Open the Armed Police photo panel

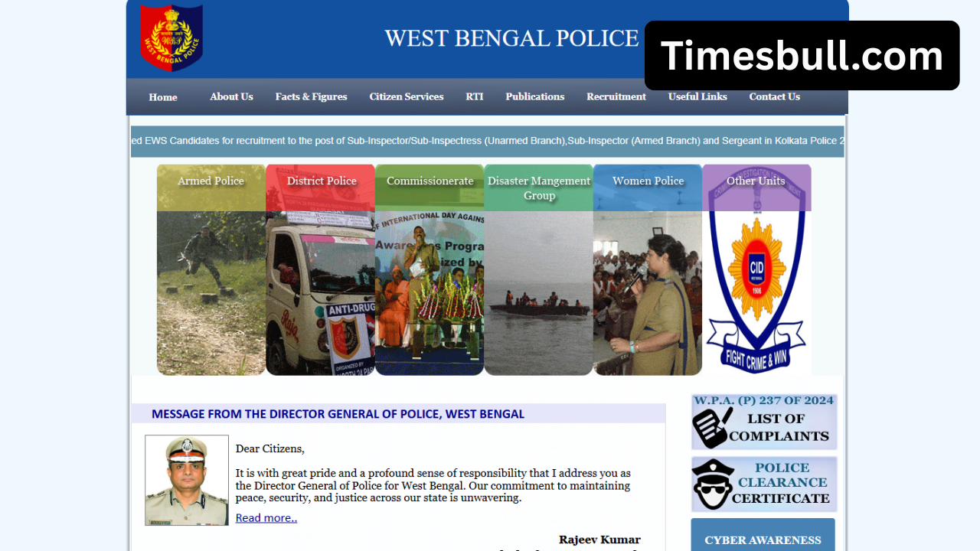pos(211,269)
